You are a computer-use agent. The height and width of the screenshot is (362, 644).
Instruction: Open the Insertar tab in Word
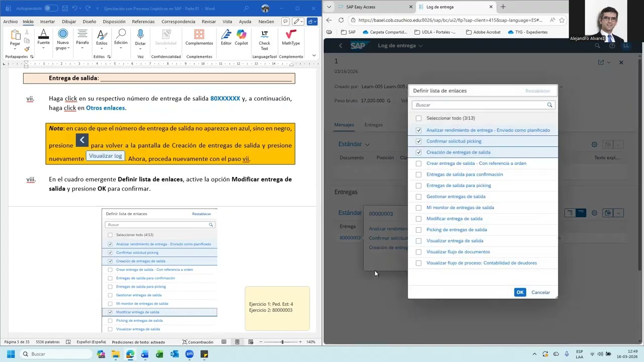pos(47,22)
